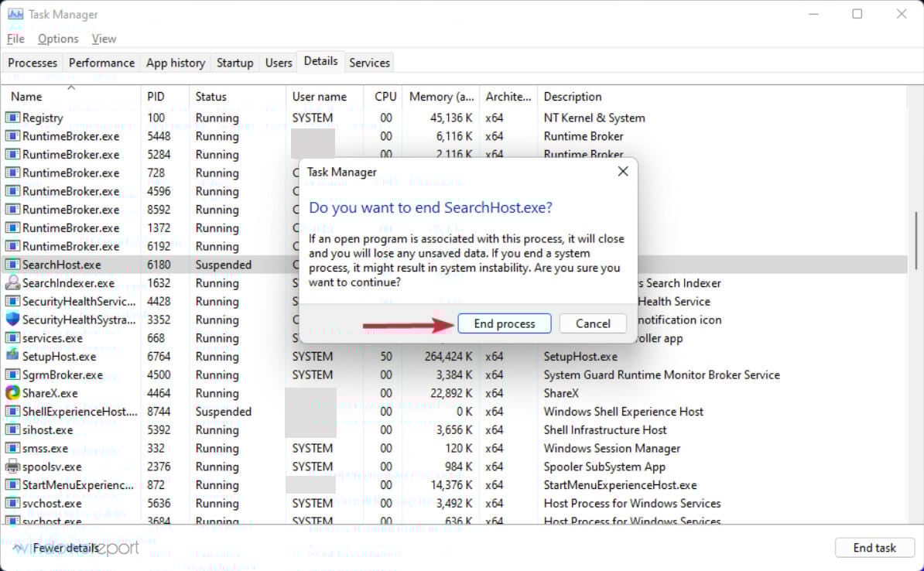Click the spoolsv.exe printer icon
The image size is (924, 571).
click(x=11, y=467)
